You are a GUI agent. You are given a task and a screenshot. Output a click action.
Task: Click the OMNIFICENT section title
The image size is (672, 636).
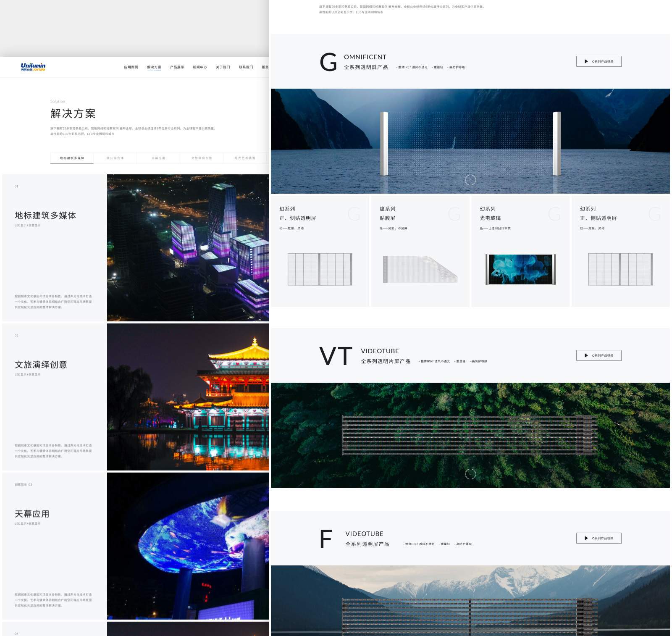365,57
